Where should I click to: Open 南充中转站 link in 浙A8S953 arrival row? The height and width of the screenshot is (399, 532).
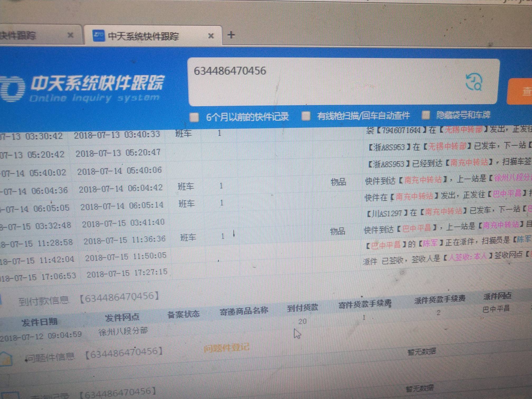coord(469,162)
